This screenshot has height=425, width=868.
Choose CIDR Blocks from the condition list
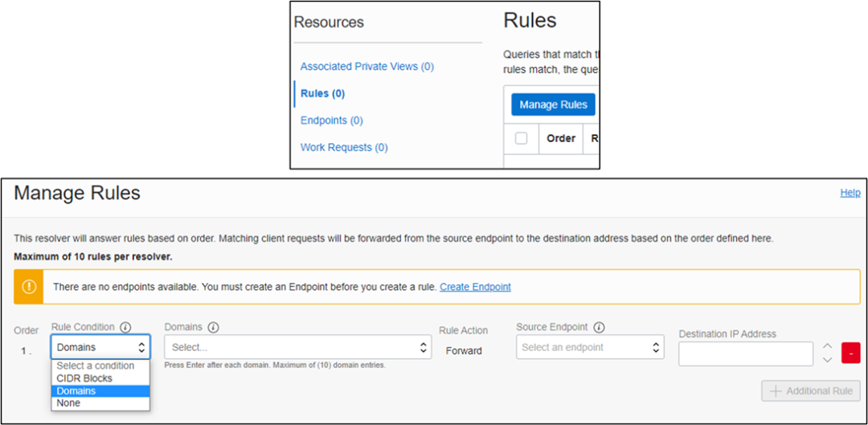(84, 378)
